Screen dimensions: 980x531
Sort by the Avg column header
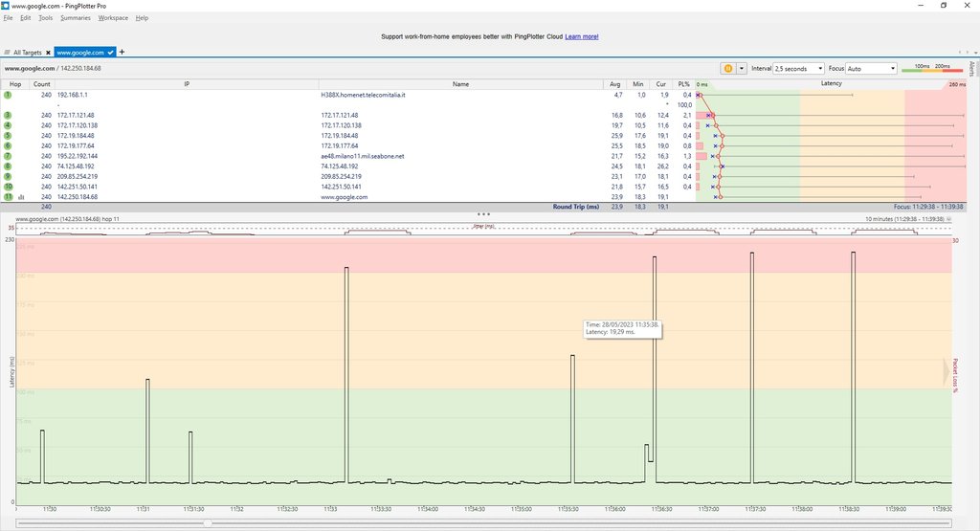click(x=615, y=84)
